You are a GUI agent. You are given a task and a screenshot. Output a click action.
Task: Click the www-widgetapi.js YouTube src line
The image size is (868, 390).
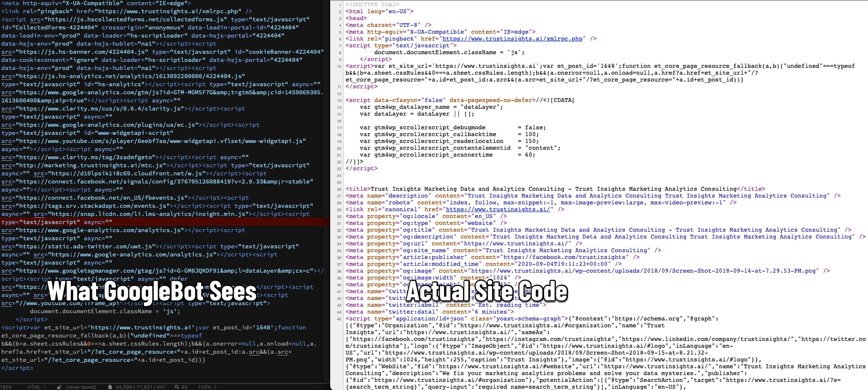coord(154,141)
